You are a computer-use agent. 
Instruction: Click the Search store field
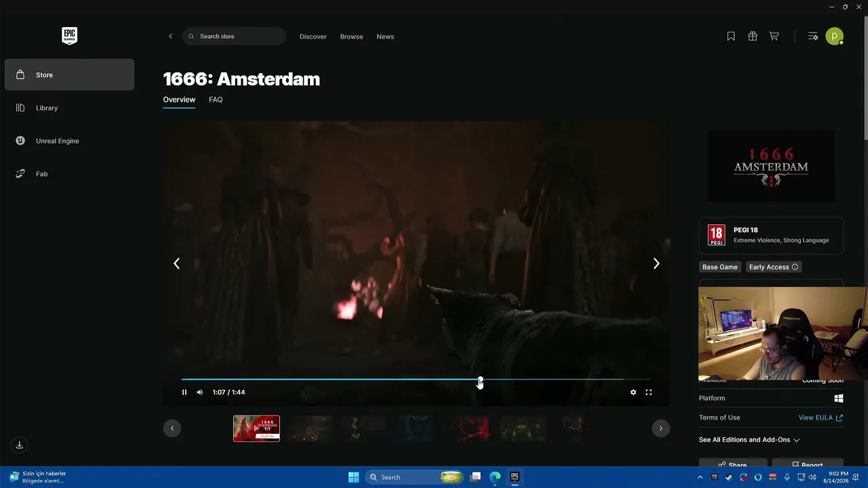[x=234, y=37]
